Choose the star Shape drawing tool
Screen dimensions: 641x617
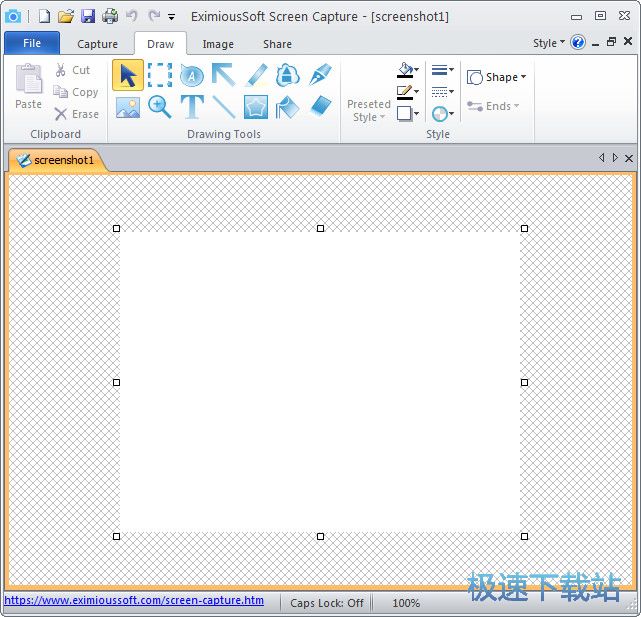(x=256, y=107)
